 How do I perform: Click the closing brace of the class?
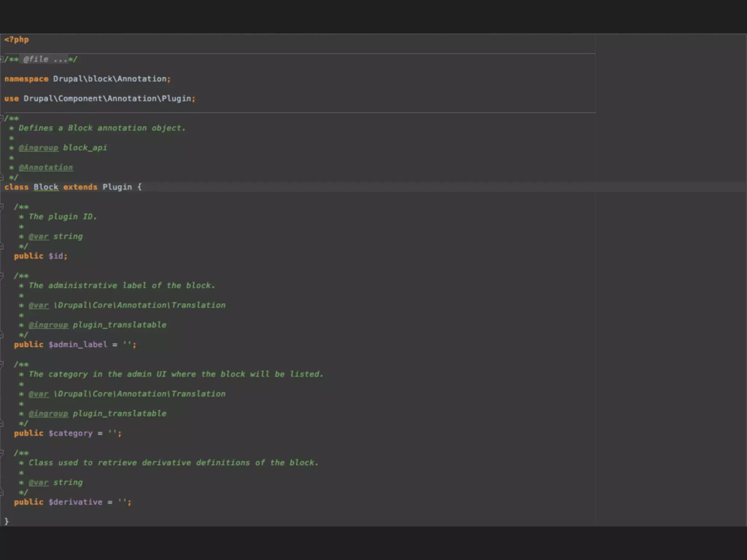point(6,521)
